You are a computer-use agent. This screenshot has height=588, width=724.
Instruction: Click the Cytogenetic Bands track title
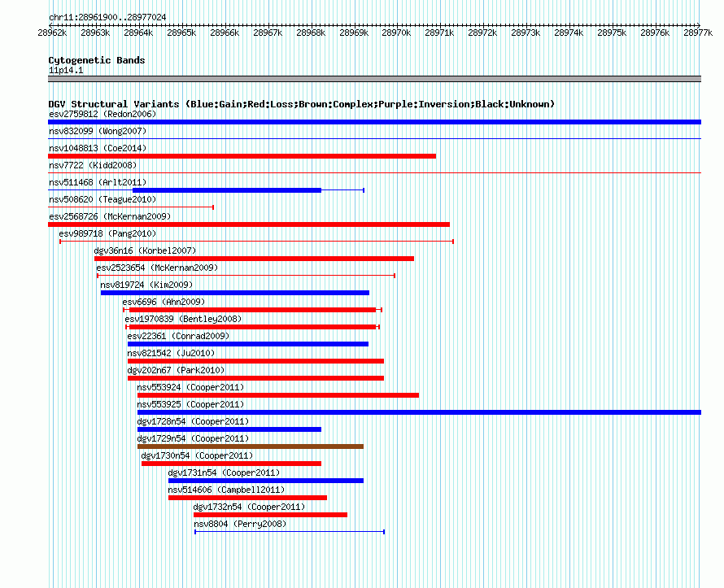(97, 60)
